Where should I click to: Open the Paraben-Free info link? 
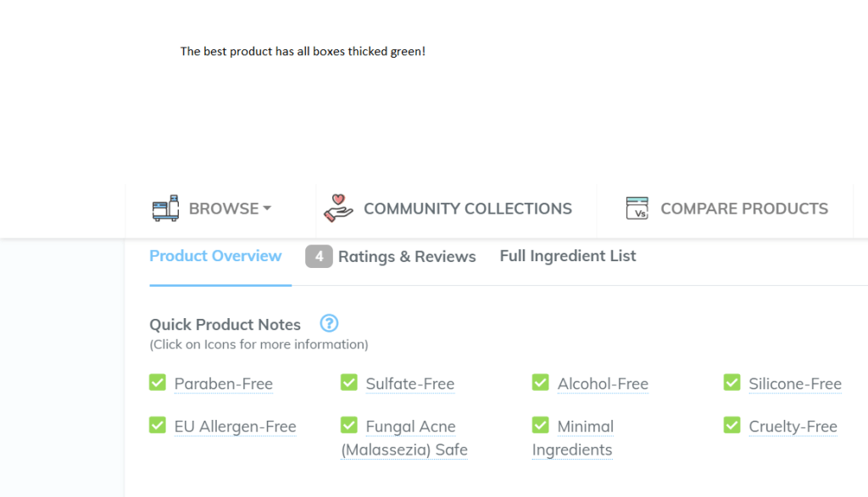(224, 384)
